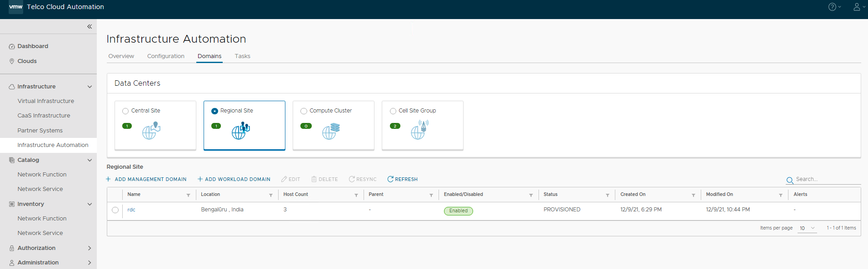Expand the Authorization section chevron
The image size is (868, 269).
[x=90, y=248]
